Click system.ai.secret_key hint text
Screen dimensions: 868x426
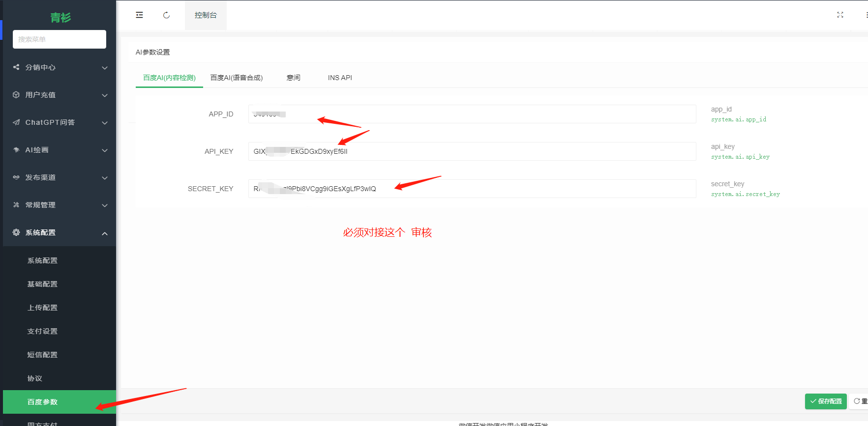point(746,194)
